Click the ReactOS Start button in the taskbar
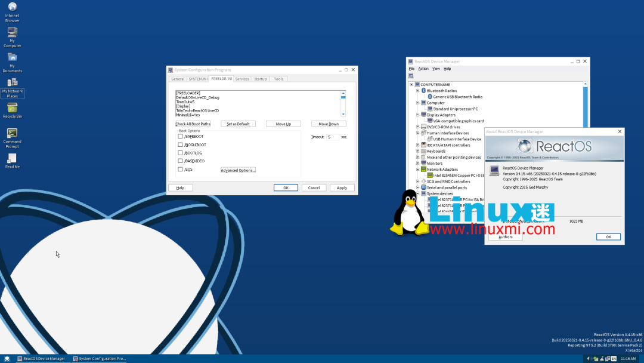The image size is (644, 363). tap(7, 358)
